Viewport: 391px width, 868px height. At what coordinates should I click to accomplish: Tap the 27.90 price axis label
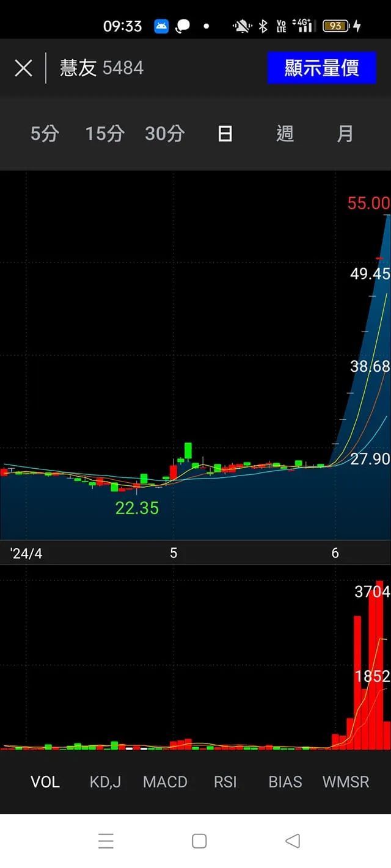pos(370,459)
